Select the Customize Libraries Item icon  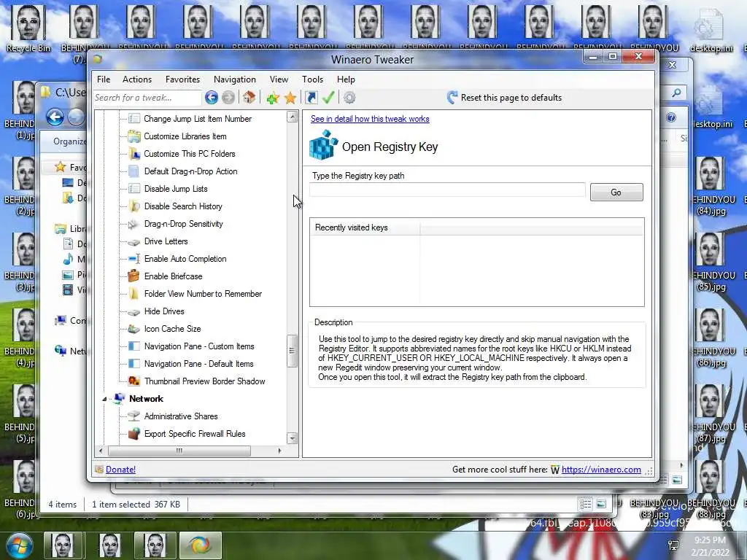[x=134, y=136]
